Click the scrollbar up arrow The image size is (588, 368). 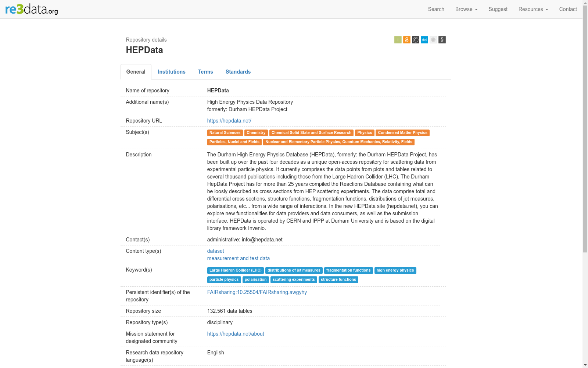585,3
